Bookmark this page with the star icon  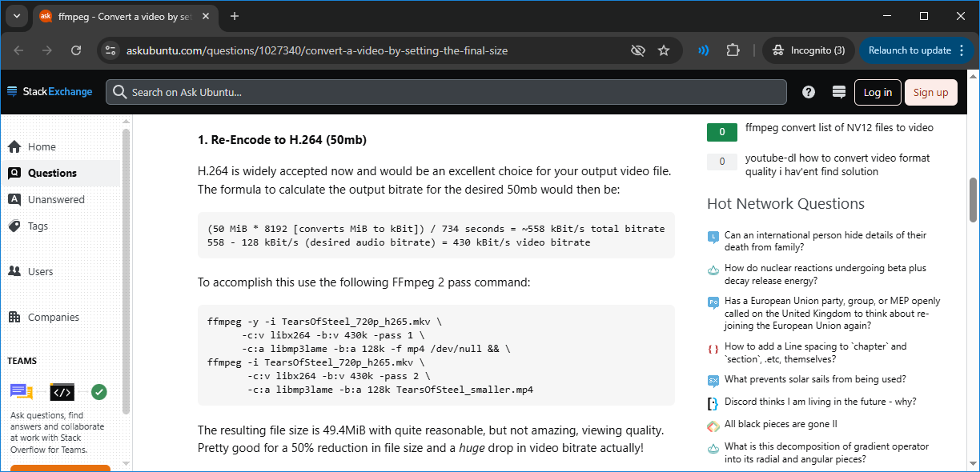tap(664, 50)
